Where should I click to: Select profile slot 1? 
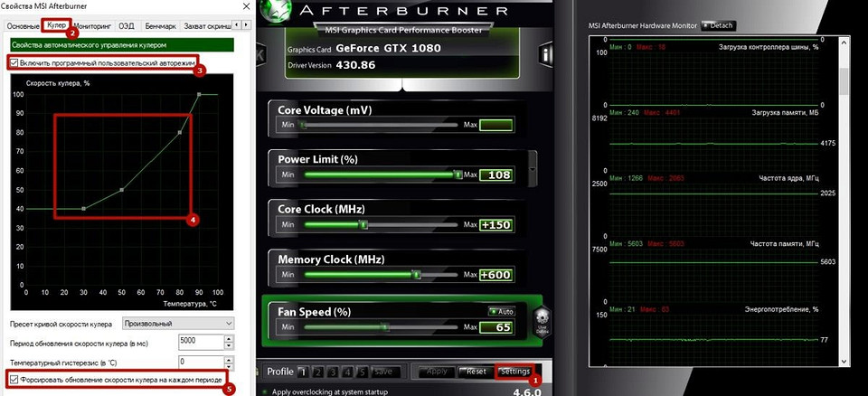point(304,372)
